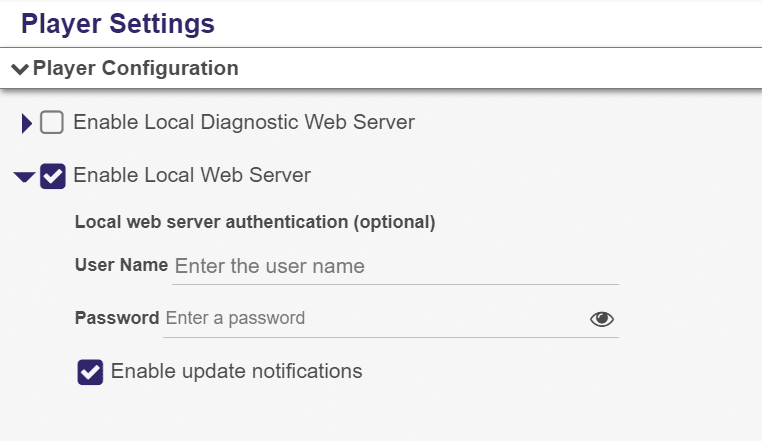762x441 pixels.
Task: Uncheck the Enable Local Web Server checkbox
Action: pos(52,176)
